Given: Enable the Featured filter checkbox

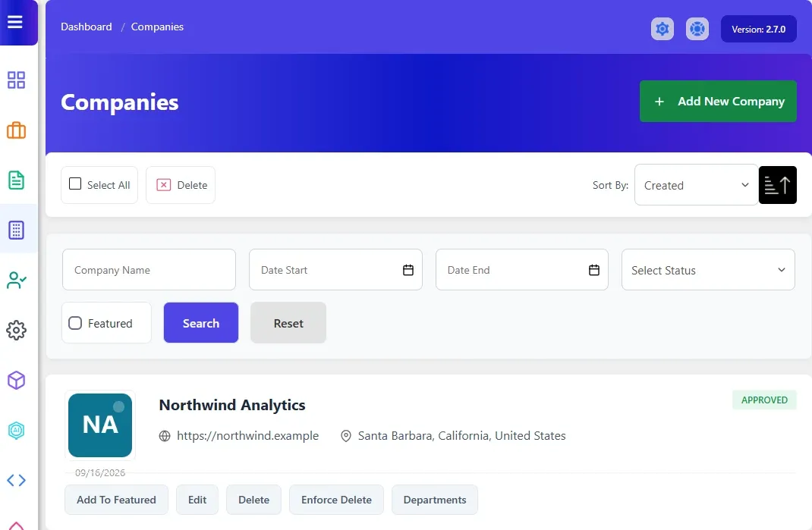Looking at the screenshot, I should coord(75,323).
